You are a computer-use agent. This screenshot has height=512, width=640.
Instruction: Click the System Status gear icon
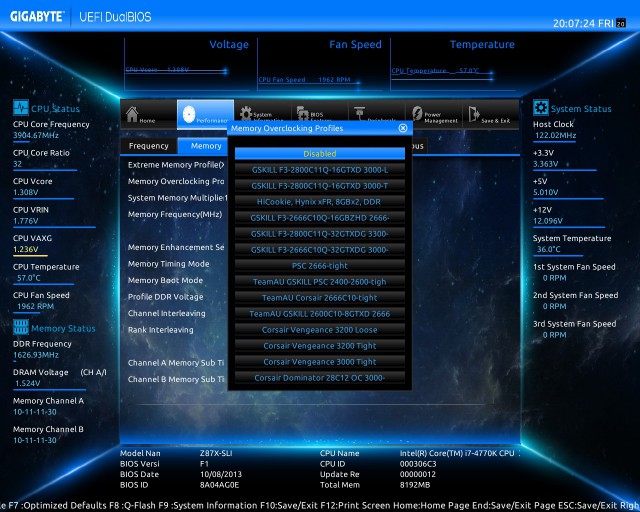pyautogui.click(x=540, y=108)
